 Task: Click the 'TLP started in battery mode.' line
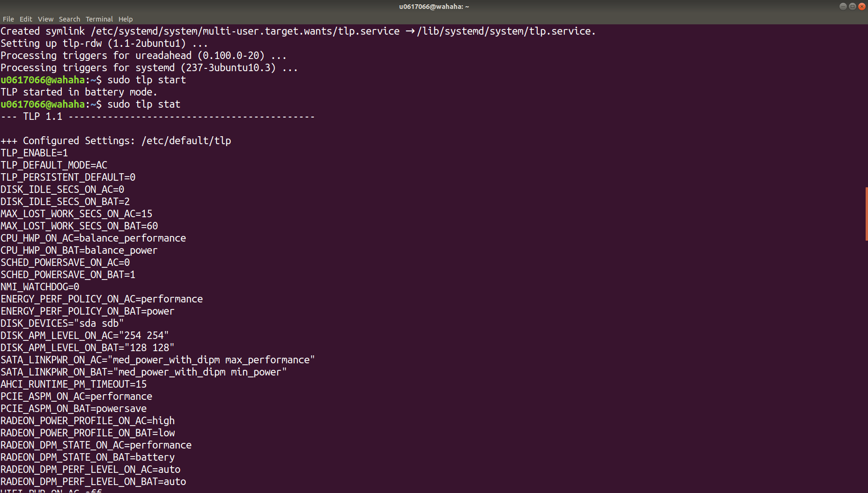point(79,92)
